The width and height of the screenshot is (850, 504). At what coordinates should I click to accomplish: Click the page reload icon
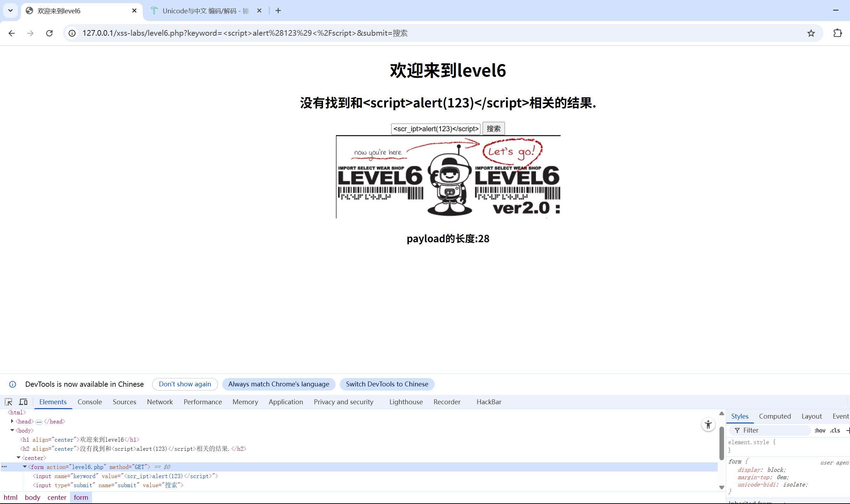coord(49,33)
